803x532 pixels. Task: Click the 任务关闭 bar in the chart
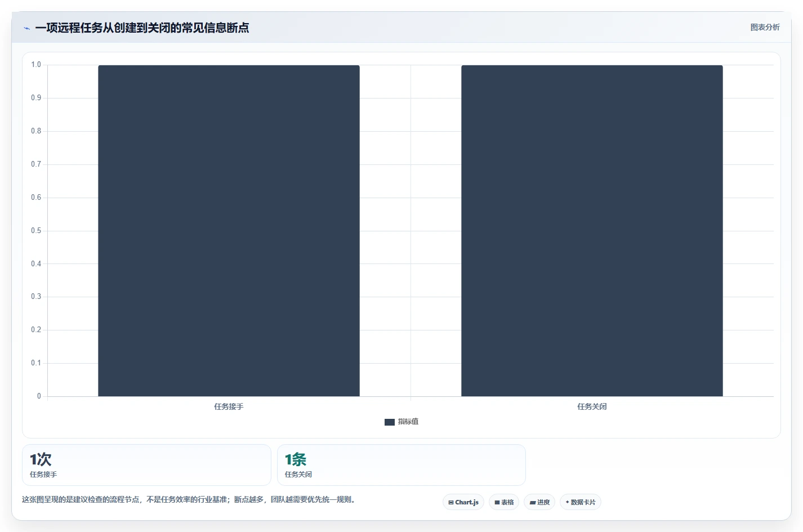pos(592,231)
